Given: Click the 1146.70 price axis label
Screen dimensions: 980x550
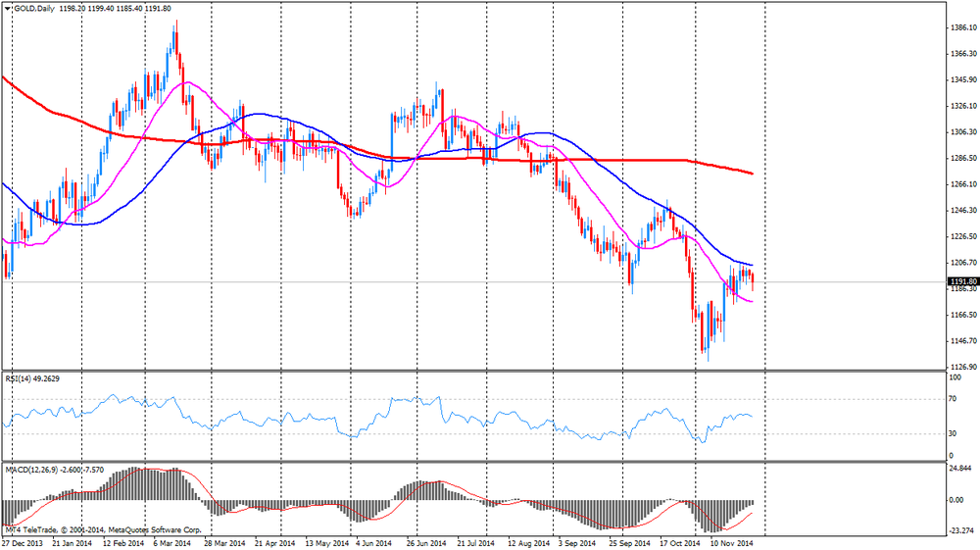Looking at the screenshot, I should pos(963,341).
